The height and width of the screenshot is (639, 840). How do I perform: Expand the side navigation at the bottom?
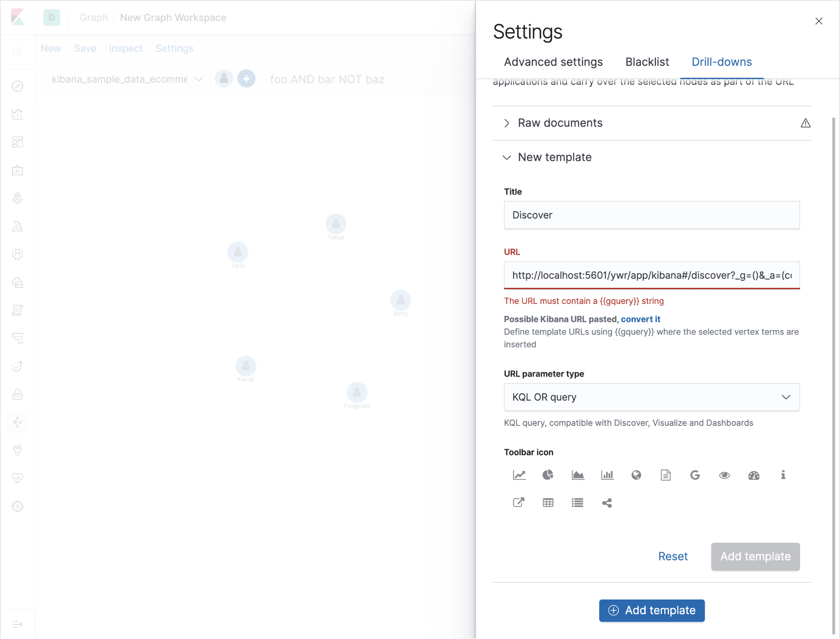pyautogui.click(x=17, y=624)
